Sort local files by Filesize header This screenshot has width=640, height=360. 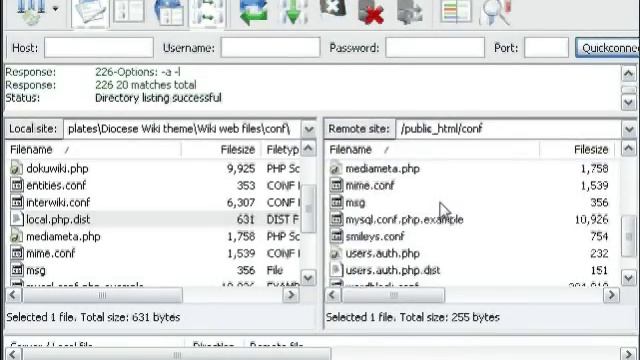(221, 149)
